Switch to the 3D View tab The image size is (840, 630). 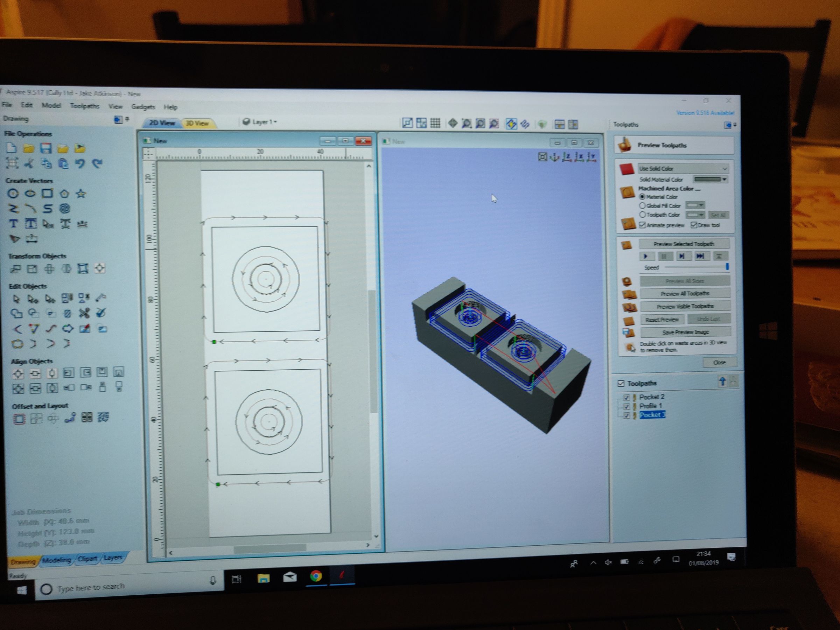pyautogui.click(x=197, y=123)
